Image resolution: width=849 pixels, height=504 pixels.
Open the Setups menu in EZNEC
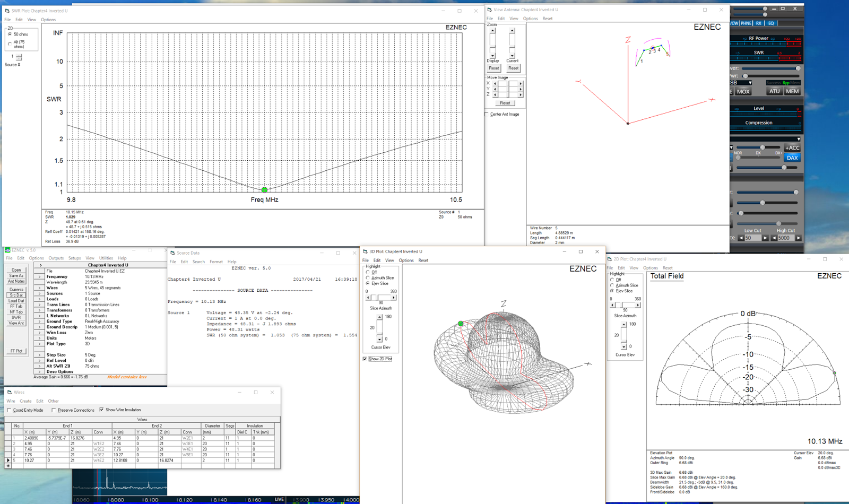[74, 258]
